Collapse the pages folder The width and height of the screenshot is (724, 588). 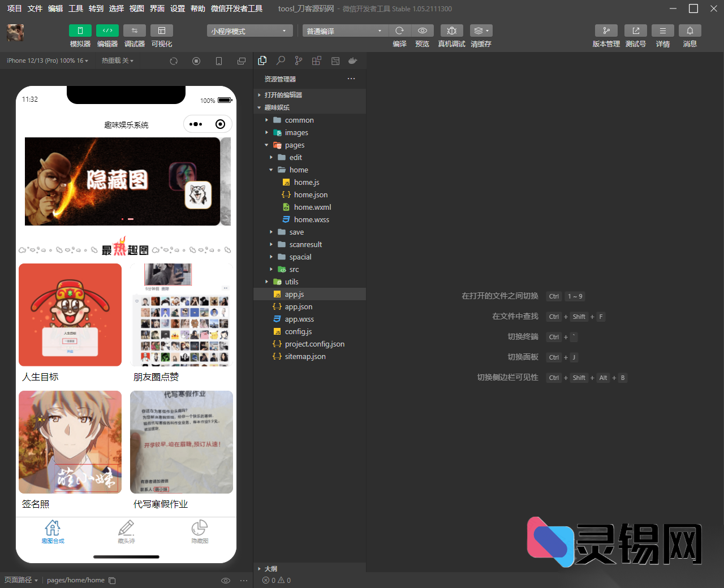(266, 145)
